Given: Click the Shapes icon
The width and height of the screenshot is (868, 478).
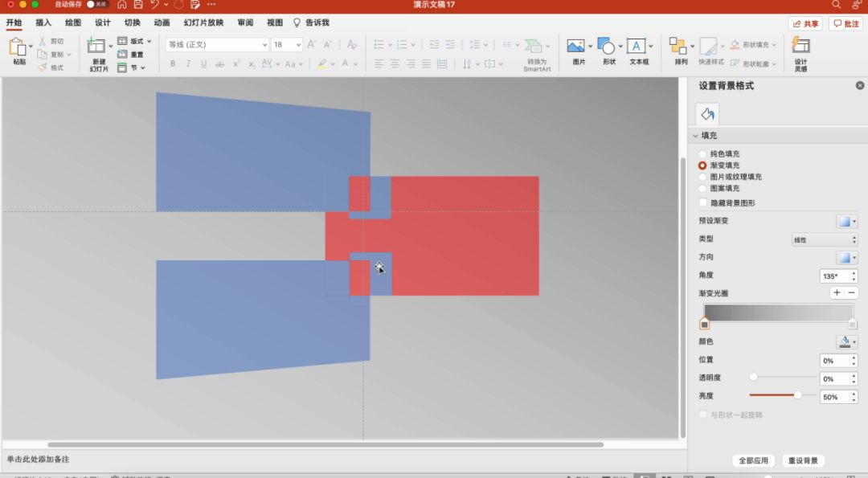Looking at the screenshot, I should [606, 46].
